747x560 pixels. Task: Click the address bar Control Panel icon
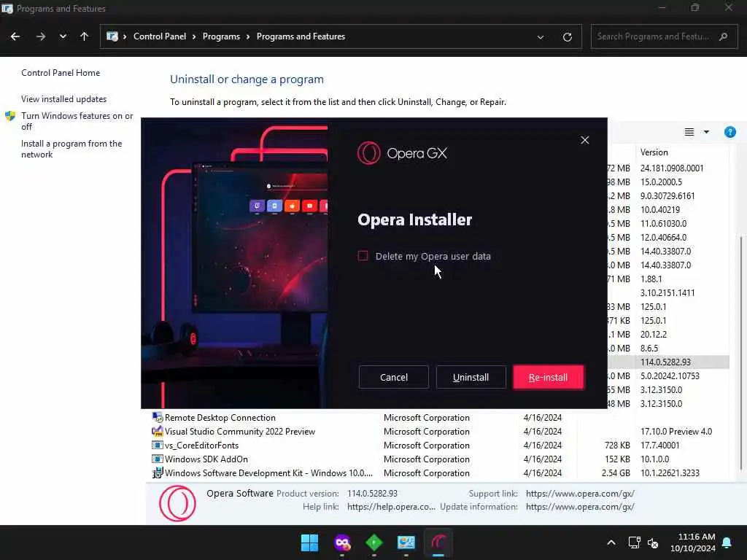(112, 36)
